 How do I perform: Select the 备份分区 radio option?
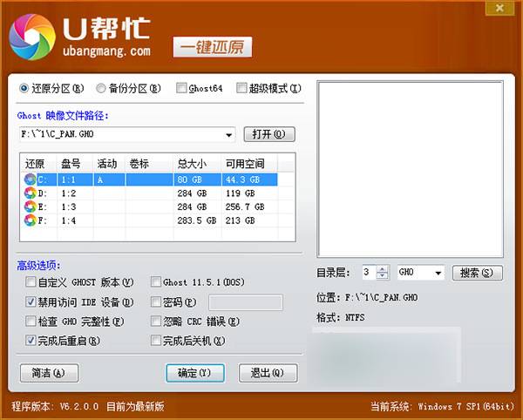(x=101, y=88)
